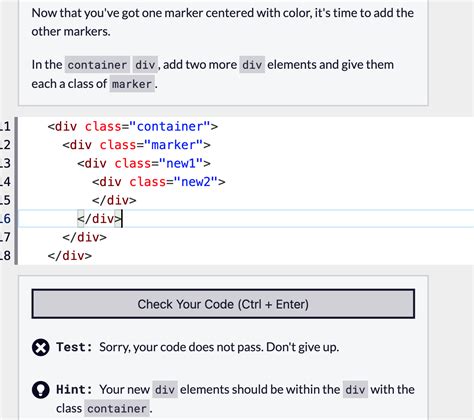Image resolution: width=474 pixels, height=420 pixels.
Task: Click the last closing div on line 18
Action: click(x=69, y=256)
